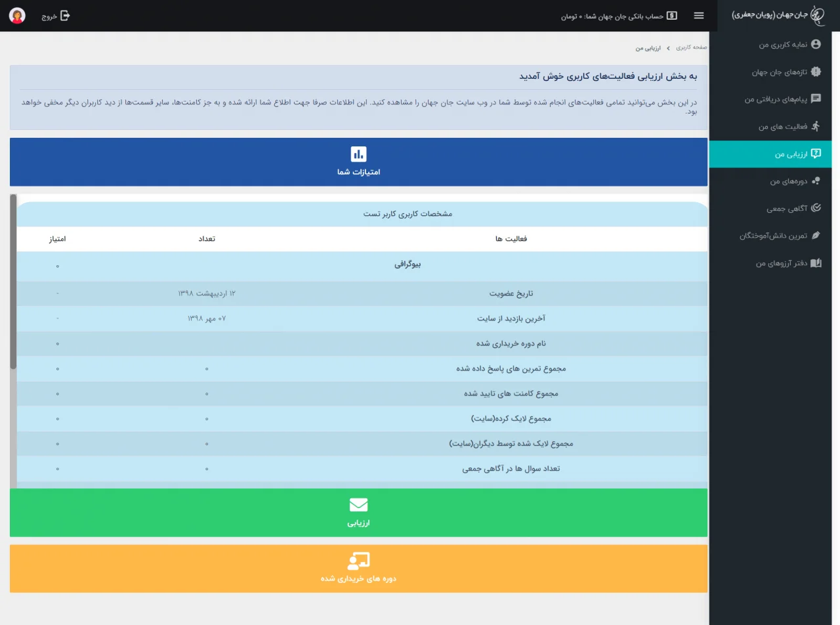Click the hamburger menu icon in header
Screen dimensions: 840x625
tap(699, 16)
